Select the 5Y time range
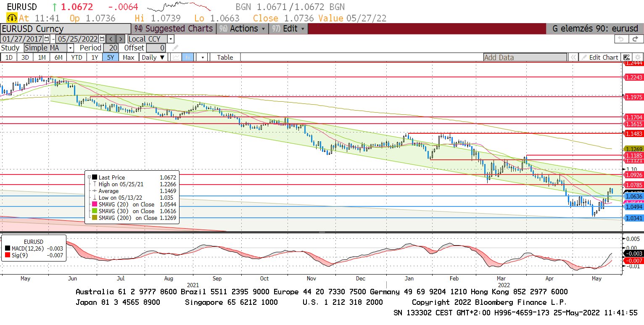Viewport: 644px width, 325px height. tap(110, 57)
